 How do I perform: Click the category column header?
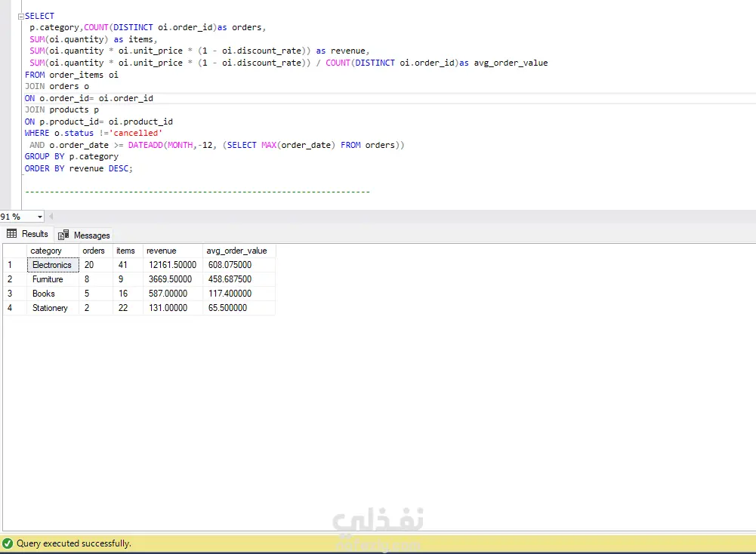pyautogui.click(x=53, y=251)
